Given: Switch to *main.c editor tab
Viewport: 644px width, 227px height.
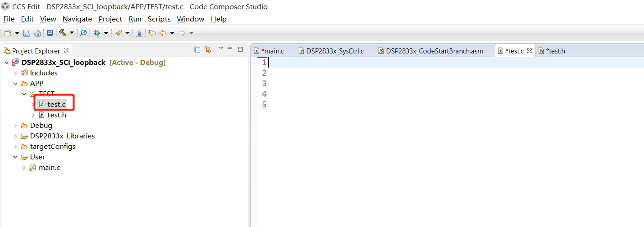Looking at the screenshot, I should click(273, 51).
